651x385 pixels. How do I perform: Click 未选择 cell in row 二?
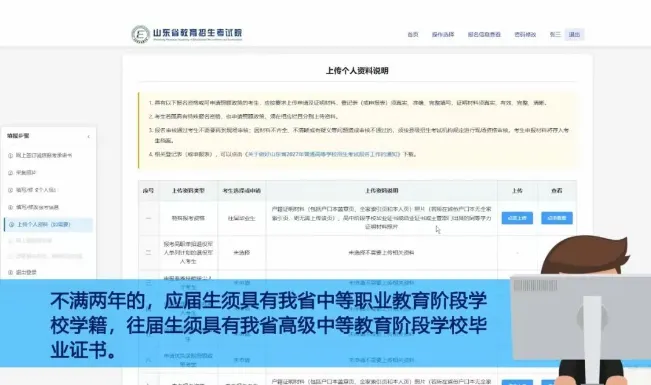tap(242, 253)
